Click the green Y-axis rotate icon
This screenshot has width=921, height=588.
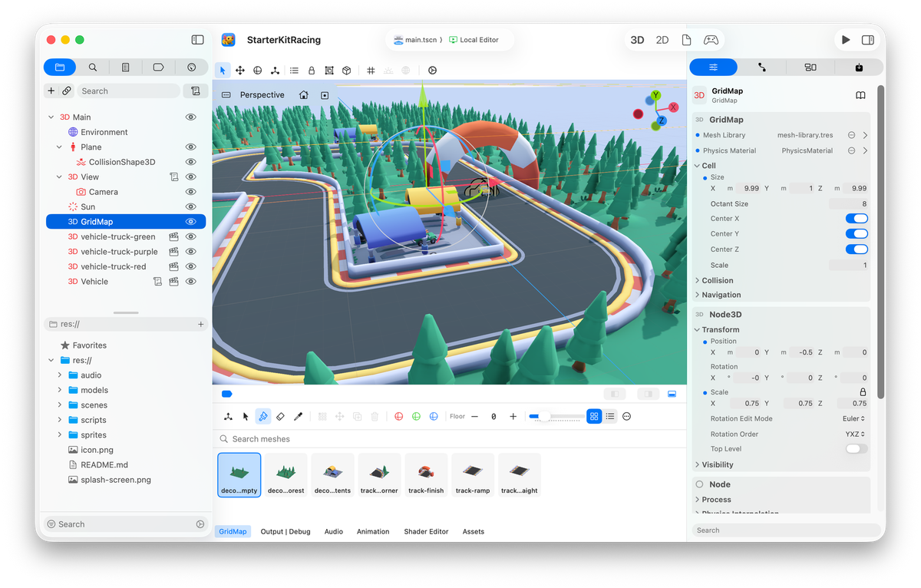tap(416, 416)
